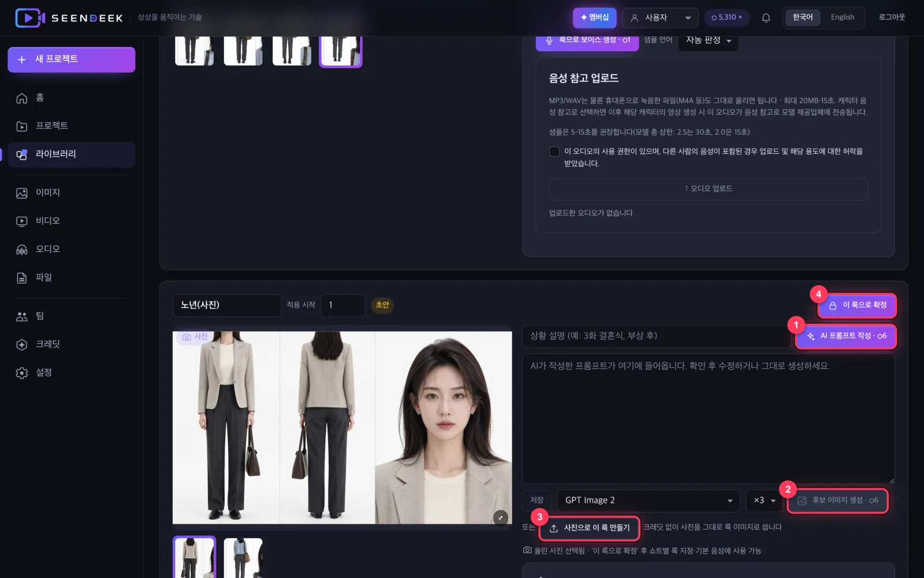Click the 저장 button
The height and width of the screenshot is (578, 924).
tap(537, 501)
